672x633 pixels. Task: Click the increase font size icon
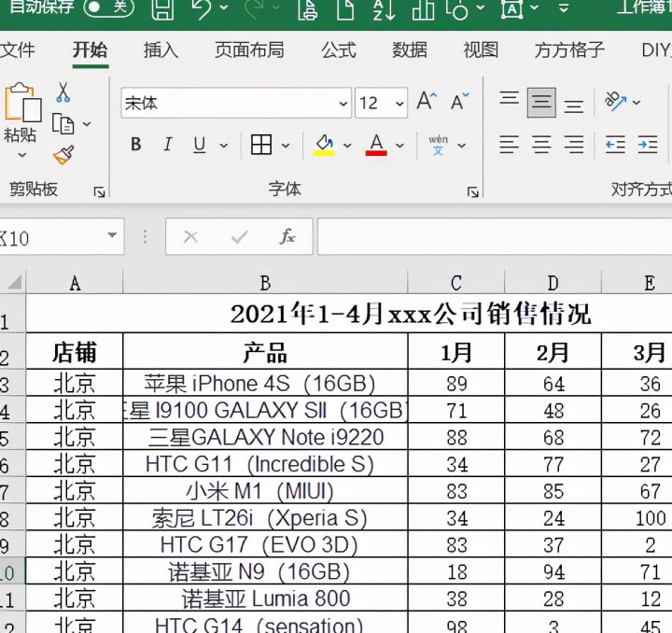pyautogui.click(x=427, y=102)
